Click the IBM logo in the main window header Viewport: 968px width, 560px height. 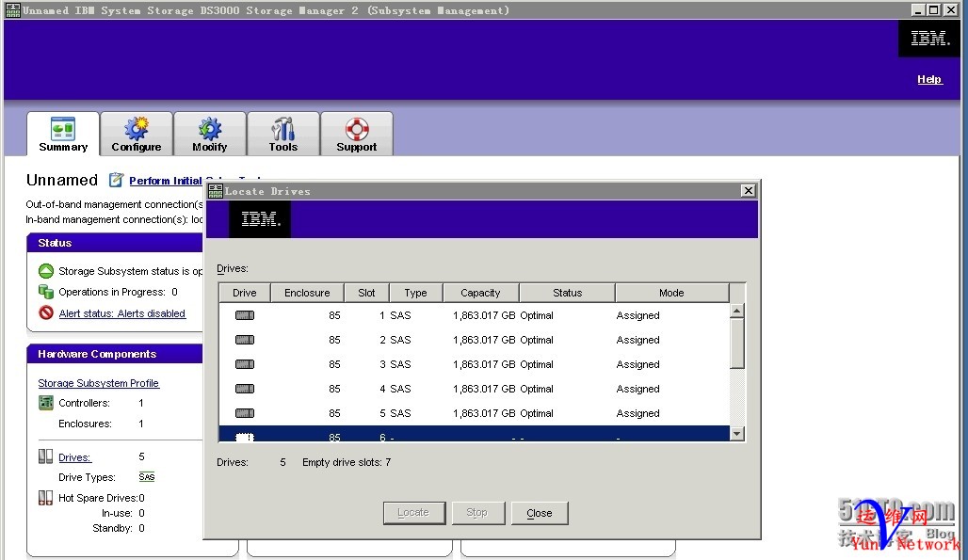[x=928, y=39]
